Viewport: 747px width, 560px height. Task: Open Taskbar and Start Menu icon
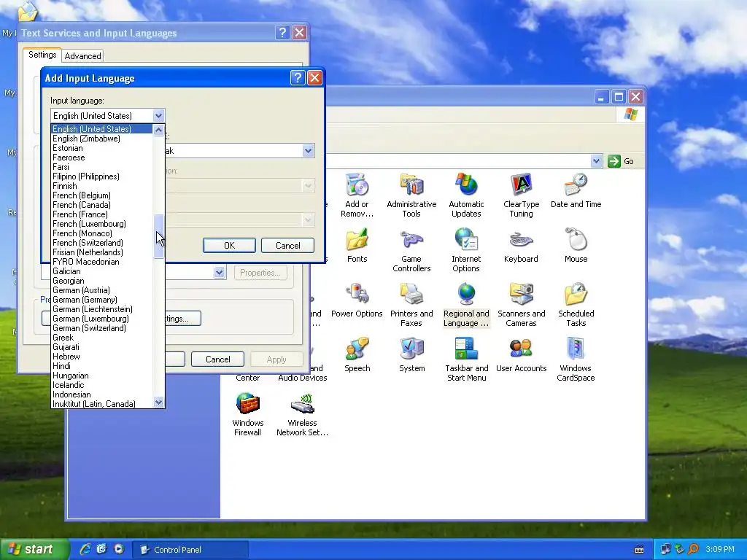click(x=466, y=359)
